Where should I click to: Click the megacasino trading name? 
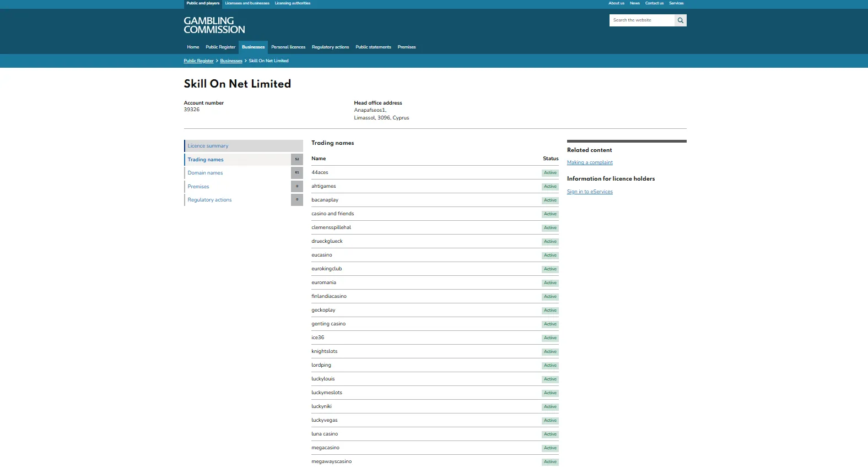[x=325, y=448]
